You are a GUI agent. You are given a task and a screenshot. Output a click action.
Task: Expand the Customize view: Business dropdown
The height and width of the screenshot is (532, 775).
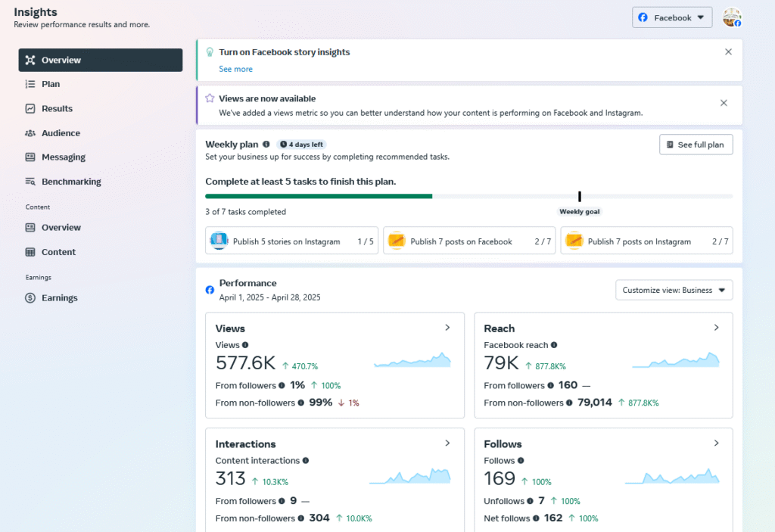674,290
